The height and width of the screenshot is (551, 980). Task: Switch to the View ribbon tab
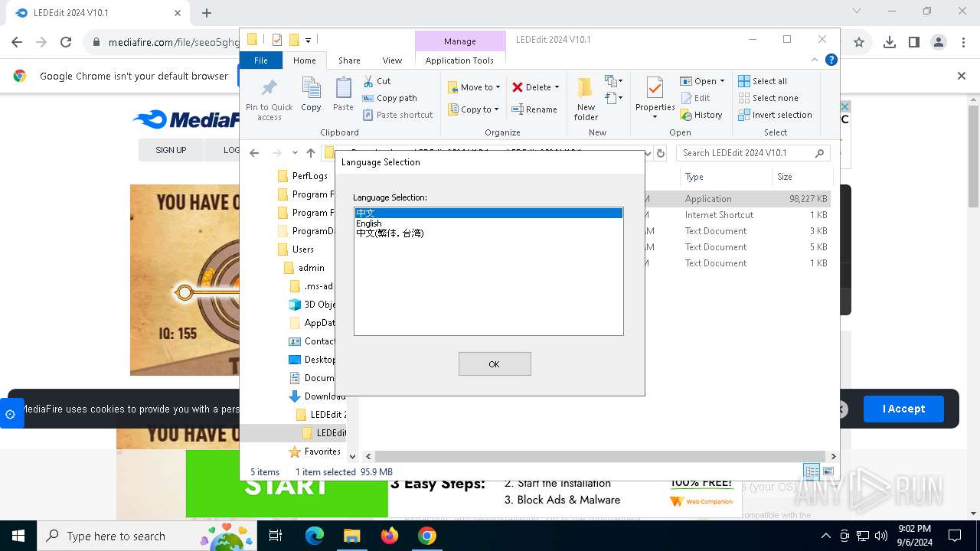coord(392,60)
